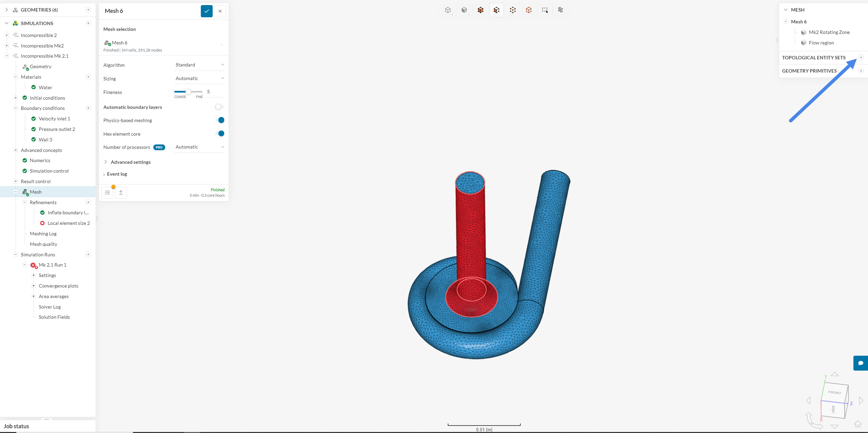Expand the GEOMETRIES section
Image resolution: width=868 pixels, height=433 pixels.
pos(6,10)
